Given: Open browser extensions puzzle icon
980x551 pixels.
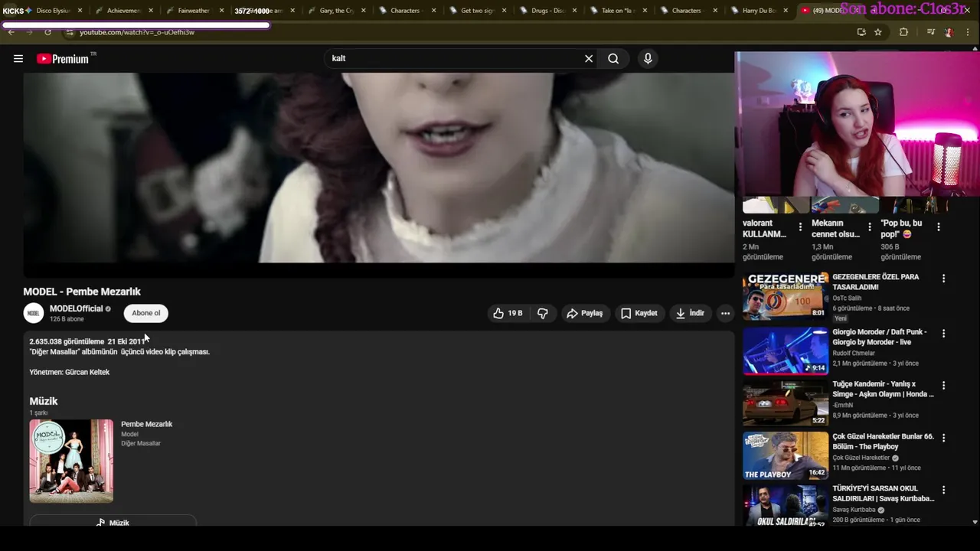Looking at the screenshot, I should coord(903,32).
